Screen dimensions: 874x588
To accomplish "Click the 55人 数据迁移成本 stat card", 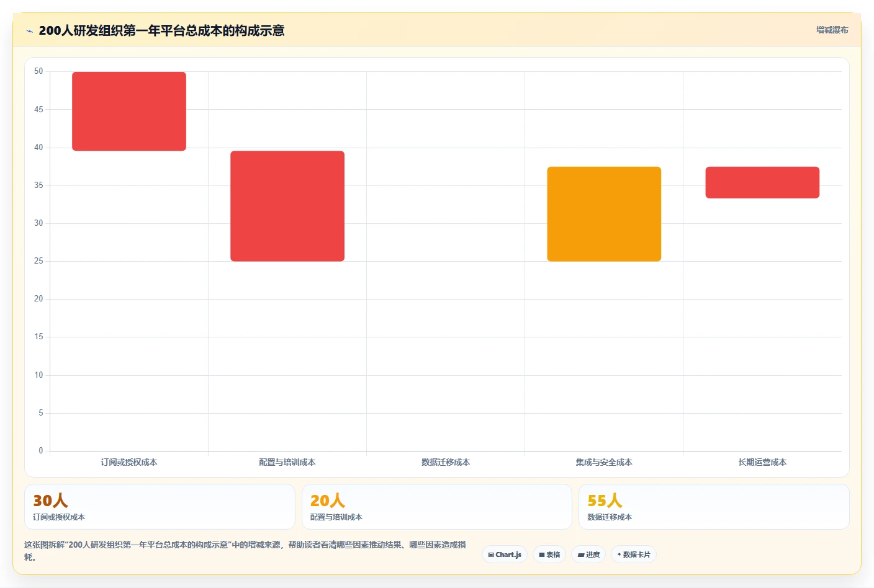I will click(x=714, y=507).
